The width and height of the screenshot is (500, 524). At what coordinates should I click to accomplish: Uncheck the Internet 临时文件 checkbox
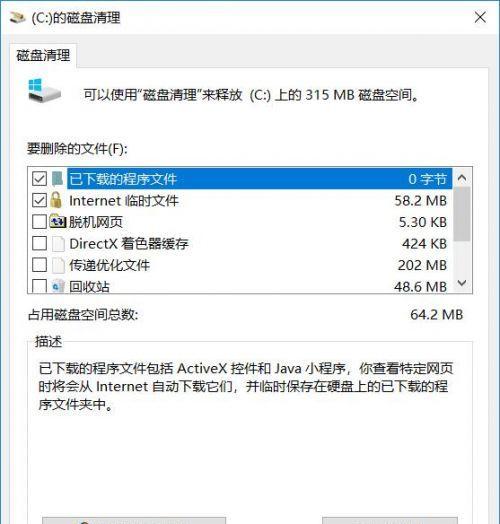point(39,201)
